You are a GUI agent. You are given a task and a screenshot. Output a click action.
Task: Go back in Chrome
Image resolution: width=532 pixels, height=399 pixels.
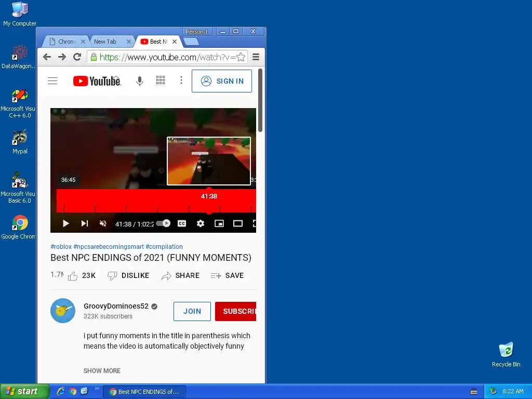pyautogui.click(x=47, y=57)
